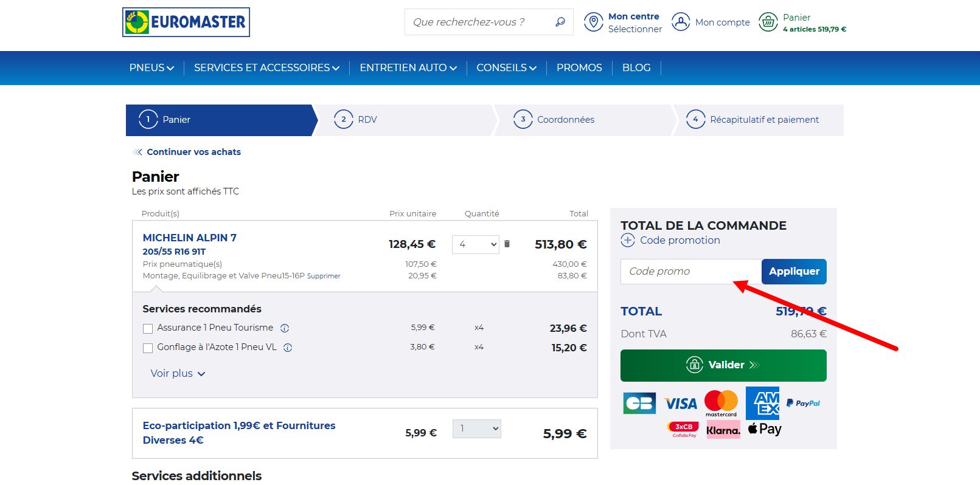Click the Mon centre location pin icon
The image size is (980, 485).
click(x=594, y=22)
